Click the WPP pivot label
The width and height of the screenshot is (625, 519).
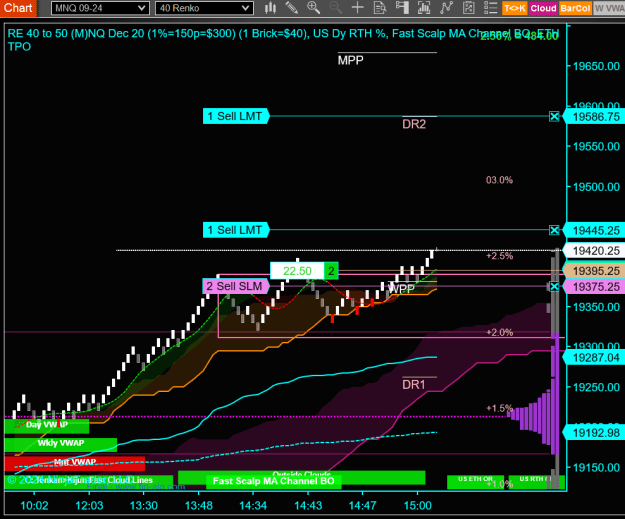click(401, 289)
